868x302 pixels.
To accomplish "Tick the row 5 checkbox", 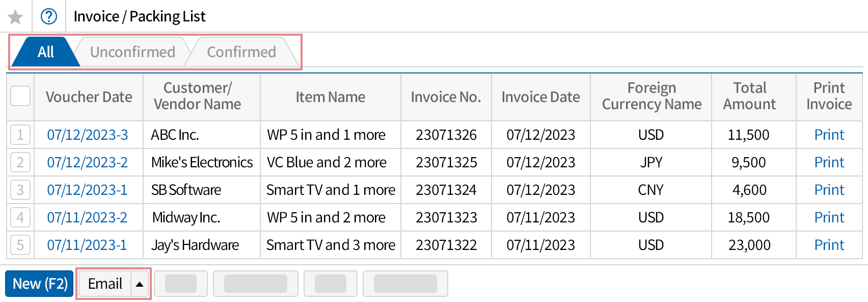I will [x=20, y=245].
